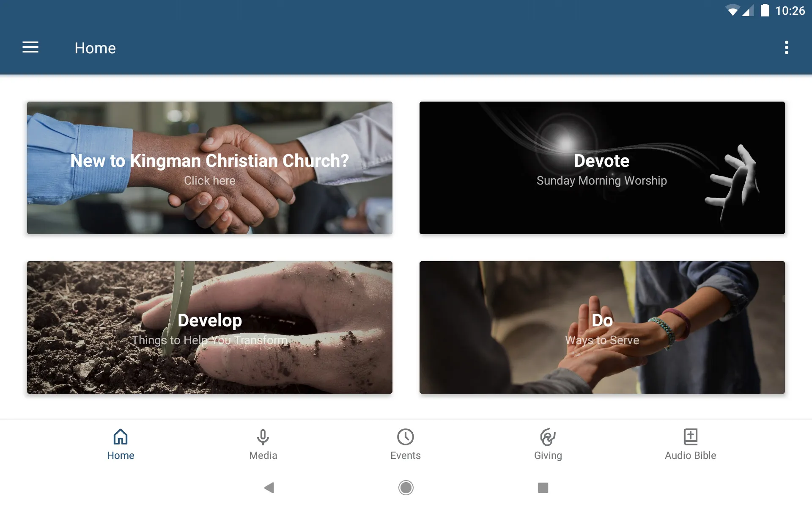The image size is (812, 508).
Task: Select the Events tab
Action: pyautogui.click(x=406, y=444)
